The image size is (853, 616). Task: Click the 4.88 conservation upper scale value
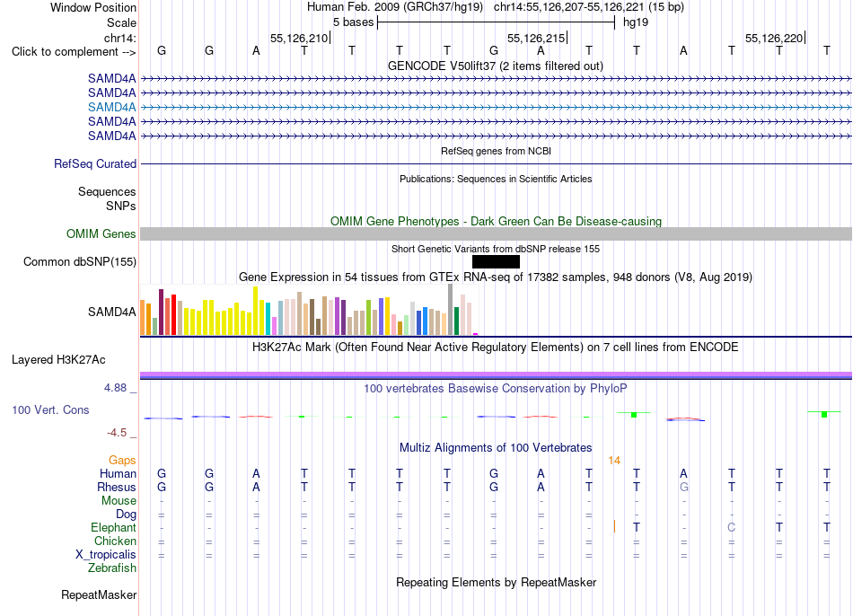115,388
